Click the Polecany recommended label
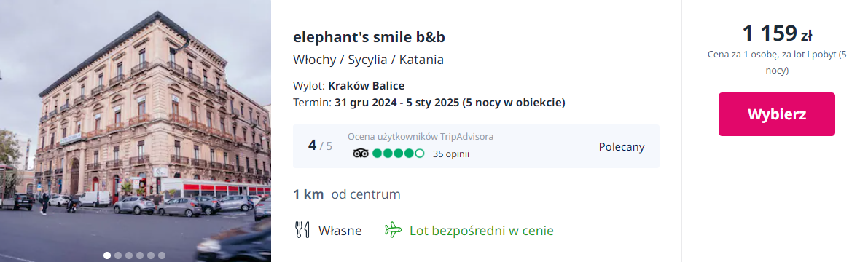The height and width of the screenshot is (262, 868). (x=622, y=146)
